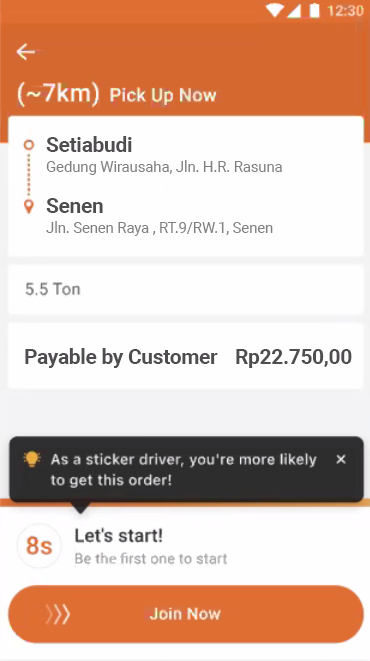
Task: Tap the 8s countdown timer circle
Action: (x=39, y=546)
